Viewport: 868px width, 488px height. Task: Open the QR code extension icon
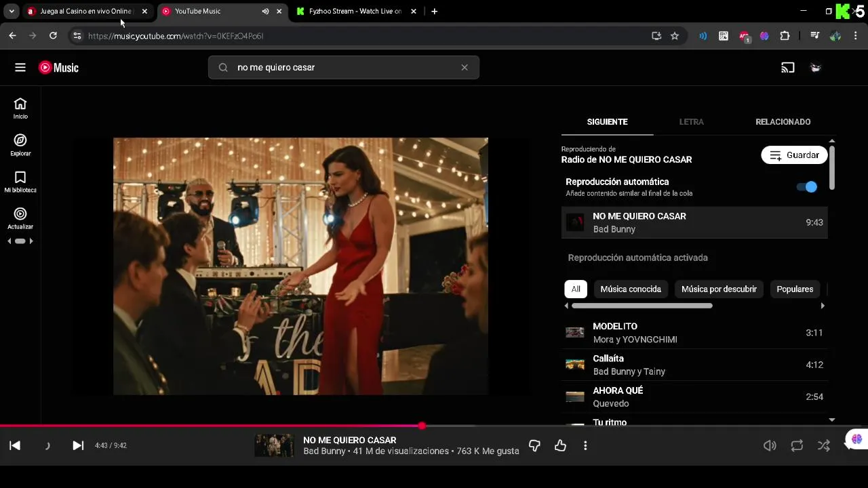click(724, 36)
